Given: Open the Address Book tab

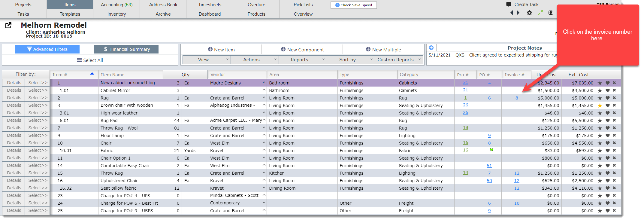Looking at the screenshot, I should click(x=163, y=5).
